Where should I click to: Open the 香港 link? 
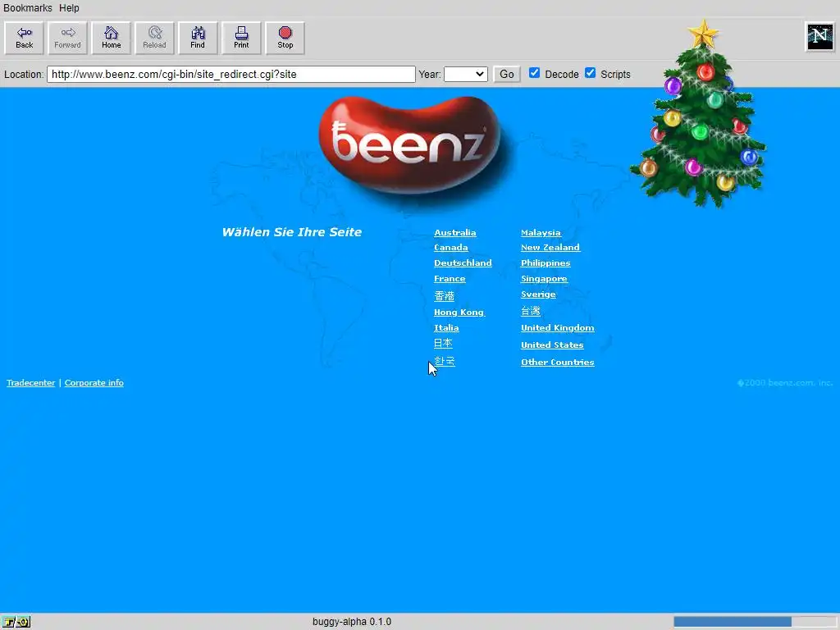point(444,295)
